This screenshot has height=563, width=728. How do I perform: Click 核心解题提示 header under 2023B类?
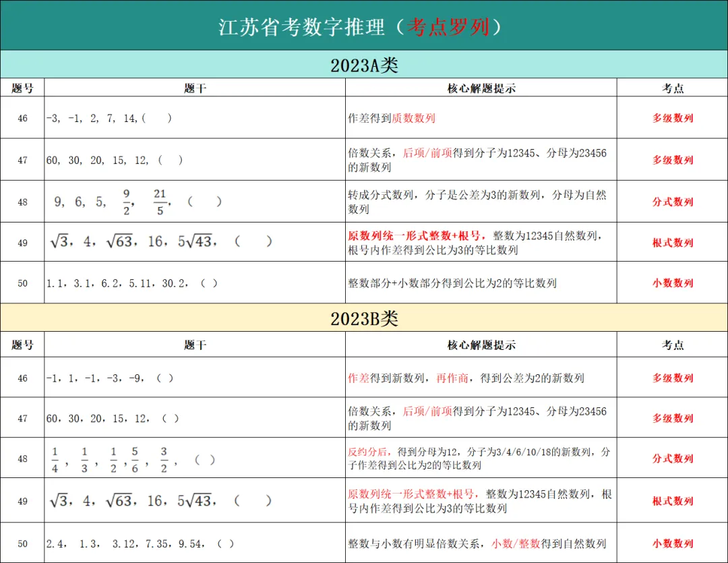pos(481,345)
